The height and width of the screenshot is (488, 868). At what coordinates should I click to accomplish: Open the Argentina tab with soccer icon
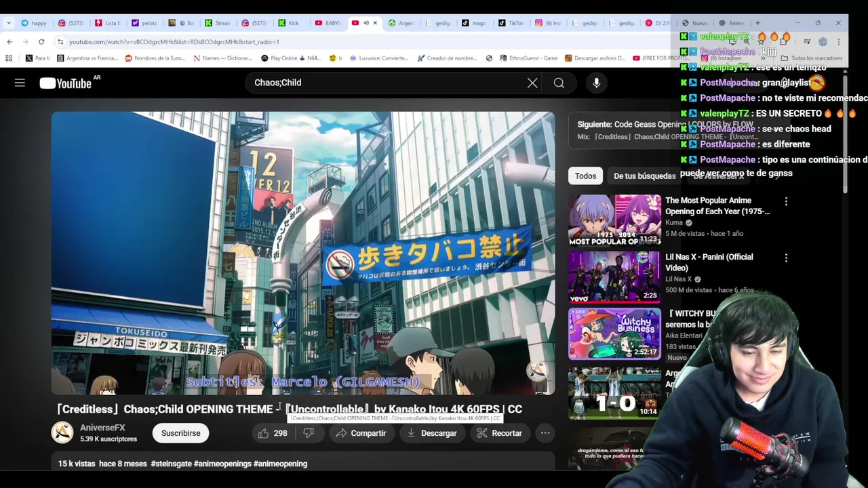pos(401,23)
